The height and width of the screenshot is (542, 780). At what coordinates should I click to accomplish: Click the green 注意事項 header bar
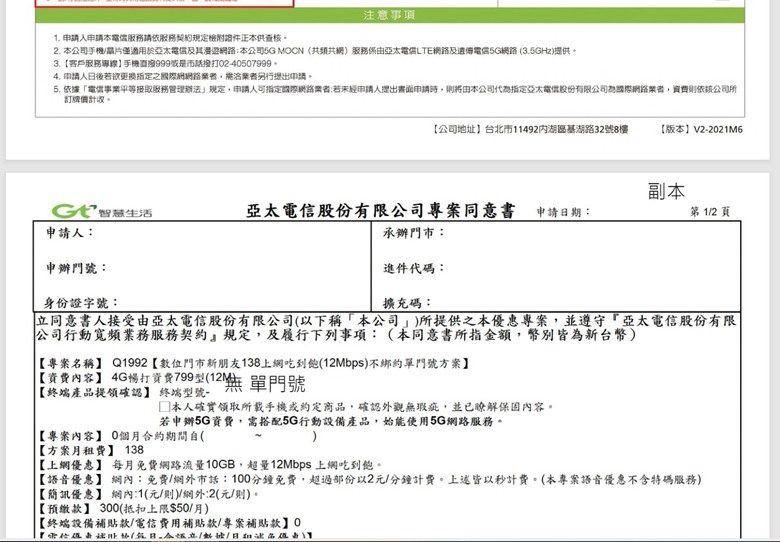pyautogui.click(x=390, y=15)
